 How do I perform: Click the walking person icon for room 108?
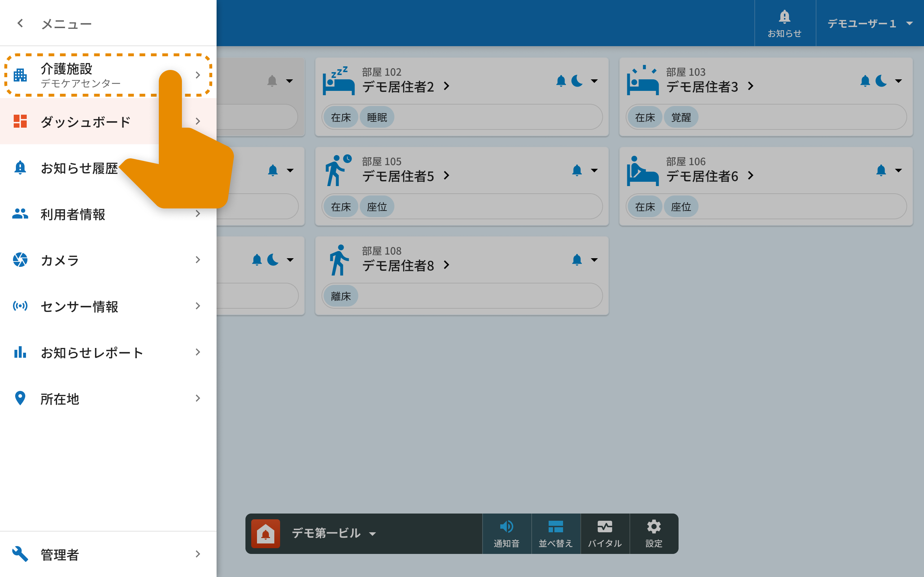[338, 260]
